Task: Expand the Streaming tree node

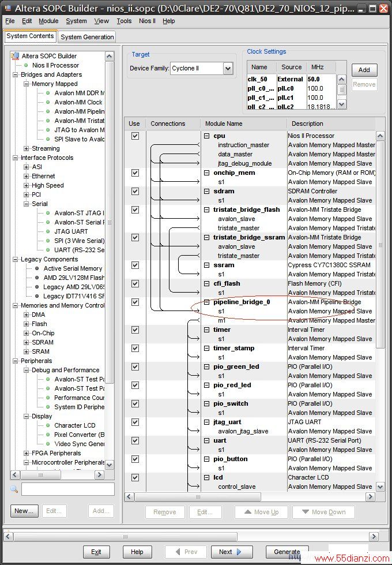Action: point(27,148)
